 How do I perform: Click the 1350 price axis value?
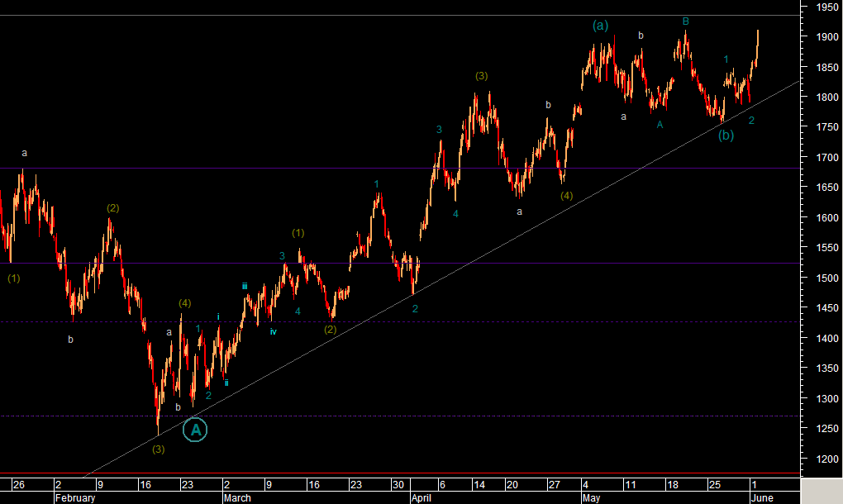point(827,368)
